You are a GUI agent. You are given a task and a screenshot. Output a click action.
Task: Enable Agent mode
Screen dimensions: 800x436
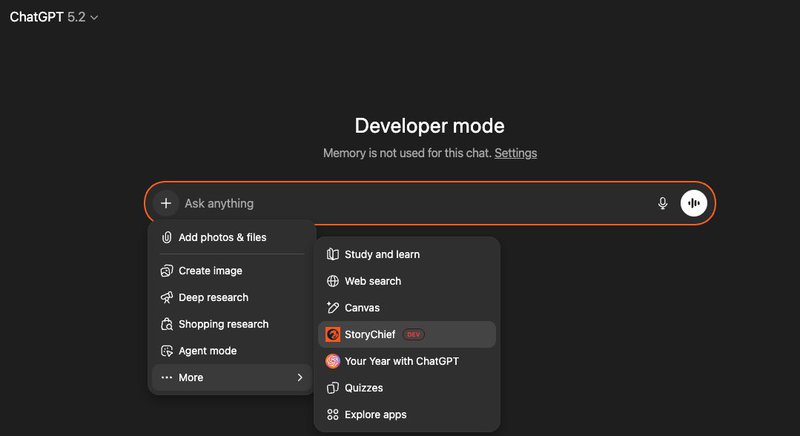[x=232, y=351]
